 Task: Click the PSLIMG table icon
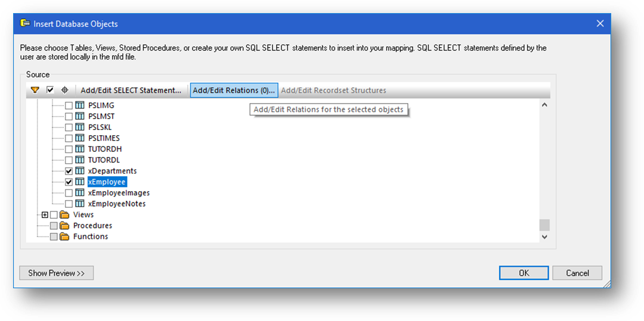[x=80, y=105]
